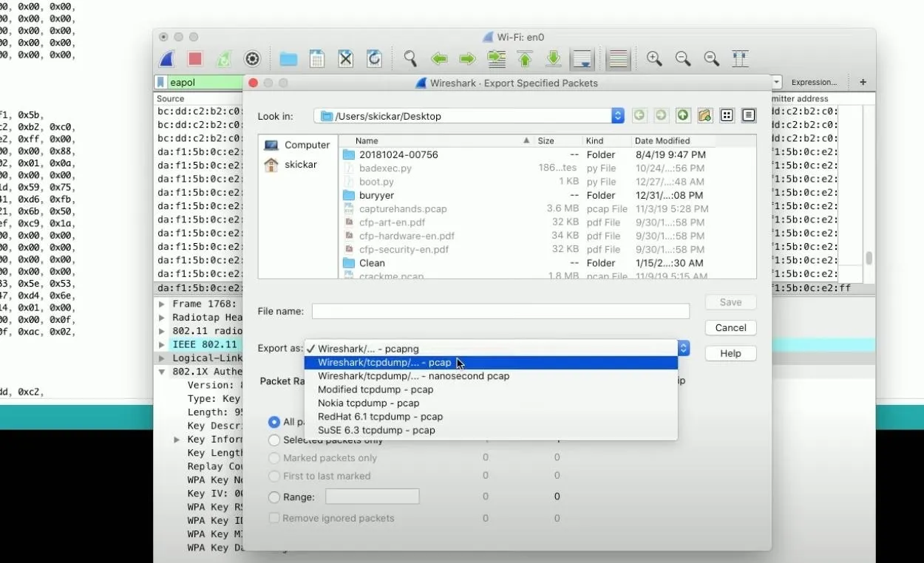Open the Look in path dropdown
The image size is (924, 563).
[x=618, y=115]
